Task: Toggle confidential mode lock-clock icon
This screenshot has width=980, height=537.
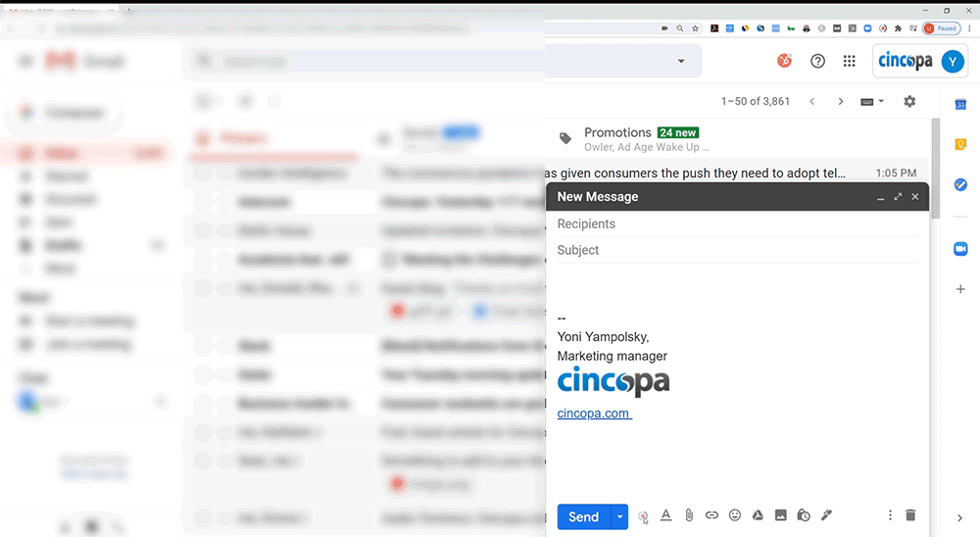Action: (x=804, y=515)
